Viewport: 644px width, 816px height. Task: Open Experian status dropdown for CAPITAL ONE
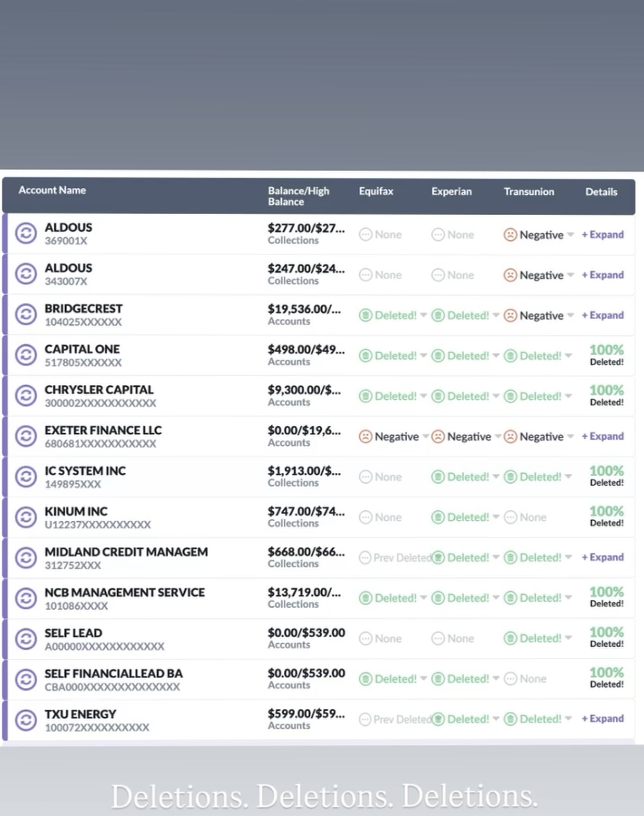(496, 356)
